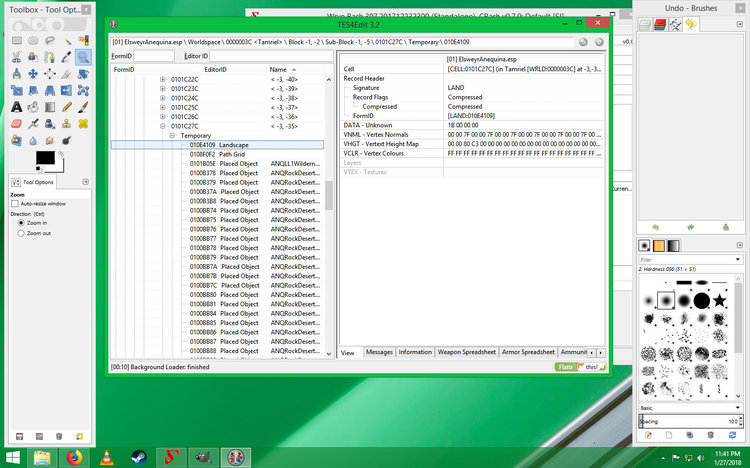Collapse the 0101C27C cell node

tap(163, 126)
